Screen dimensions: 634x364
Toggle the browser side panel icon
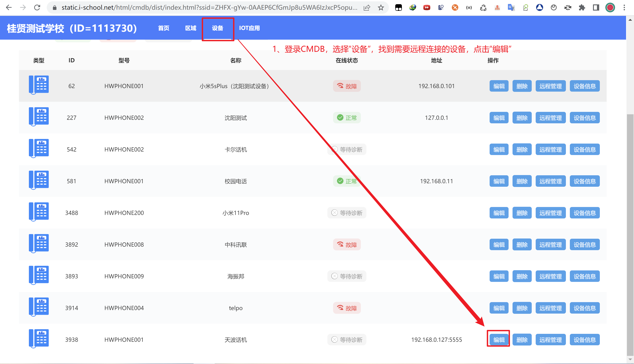tap(596, 7)
